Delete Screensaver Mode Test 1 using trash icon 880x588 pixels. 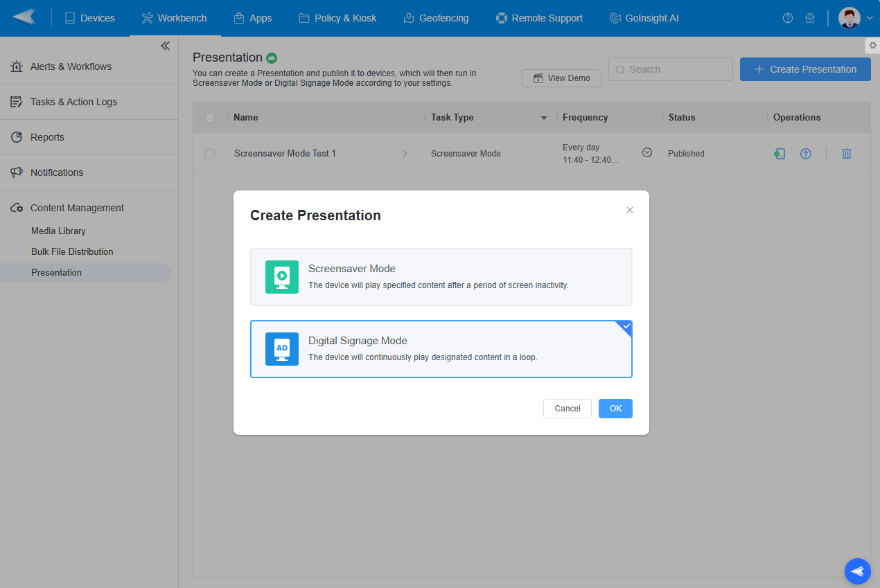point(846,153)
